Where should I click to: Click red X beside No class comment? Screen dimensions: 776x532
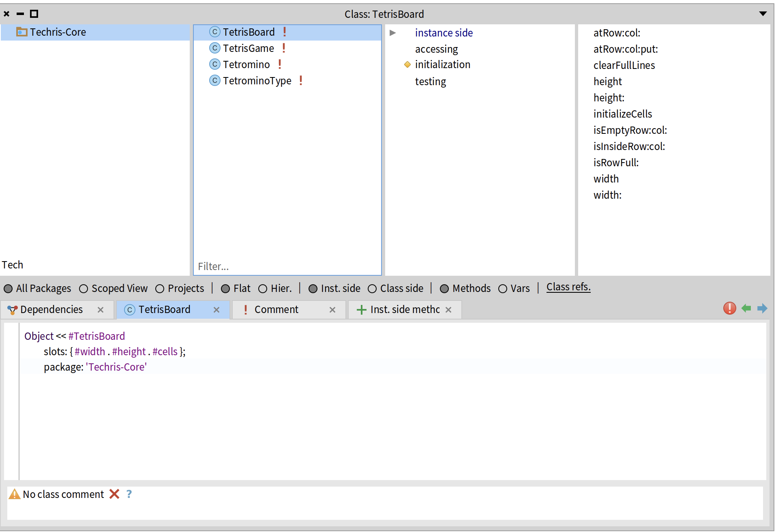(x=114, y=494)
